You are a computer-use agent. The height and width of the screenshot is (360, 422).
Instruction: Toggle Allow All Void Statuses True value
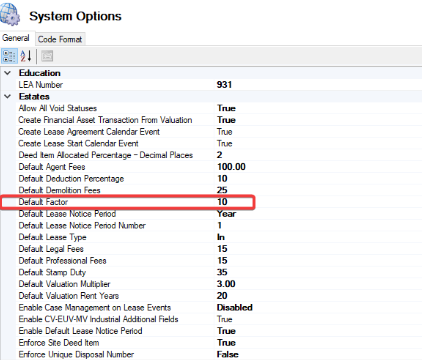226,108
